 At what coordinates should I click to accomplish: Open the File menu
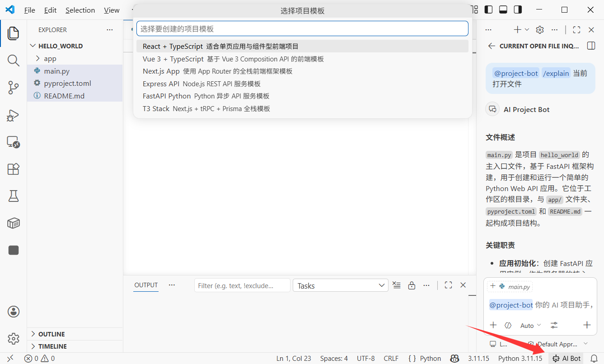point(29,10)
